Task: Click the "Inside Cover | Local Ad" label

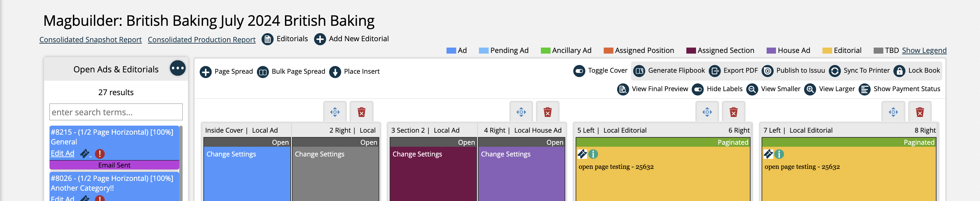Action: point(241,130)
